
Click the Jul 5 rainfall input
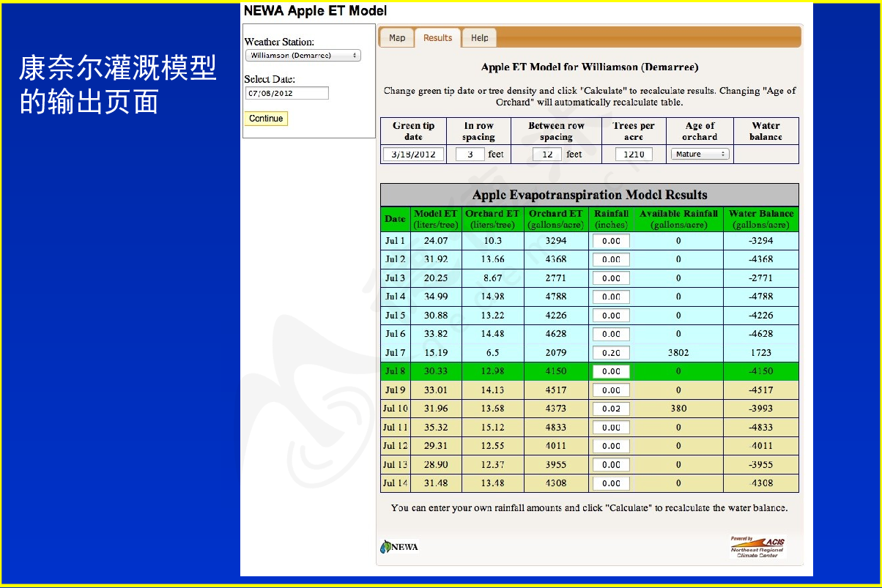point(611,316)
